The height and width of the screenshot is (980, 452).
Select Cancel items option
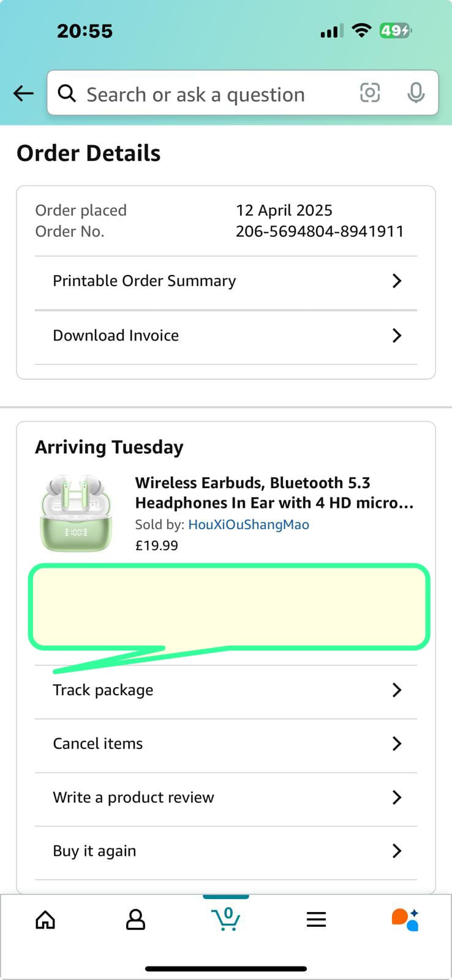(x=226, y=744)
